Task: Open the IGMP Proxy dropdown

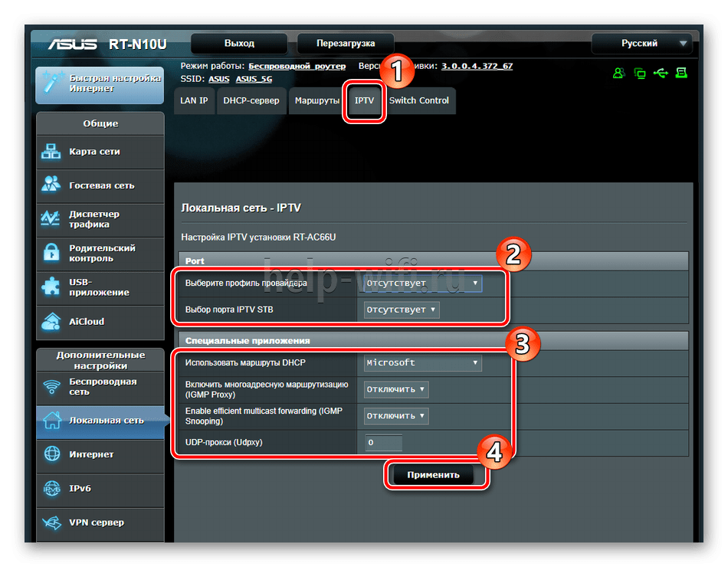Action: pyautogui.click(x=396, y=389)
